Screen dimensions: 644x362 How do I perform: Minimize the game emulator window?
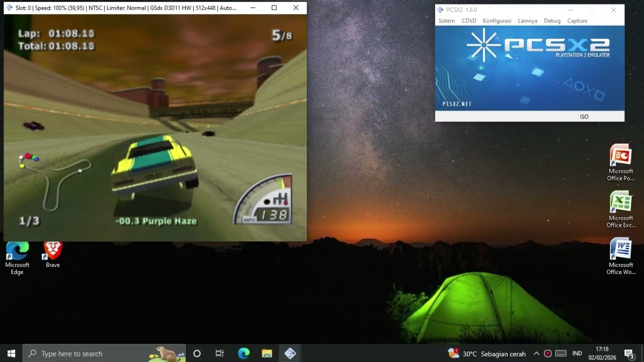pos(253,8)
